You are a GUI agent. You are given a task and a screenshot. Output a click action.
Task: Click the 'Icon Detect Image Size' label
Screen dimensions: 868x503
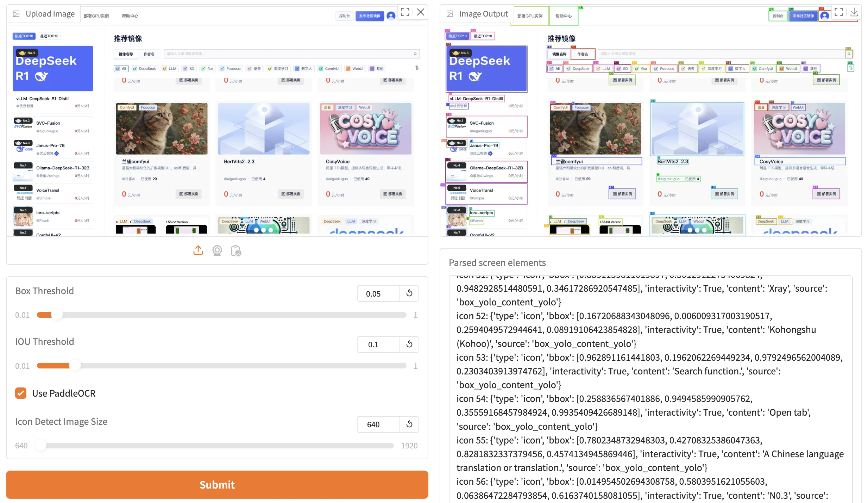(x=61, y=422)
